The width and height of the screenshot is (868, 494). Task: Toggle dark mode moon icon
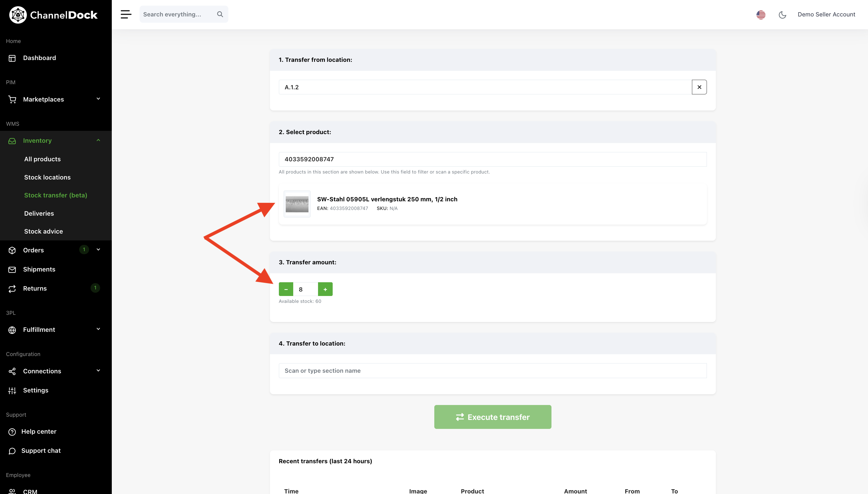tap(783, 15)
